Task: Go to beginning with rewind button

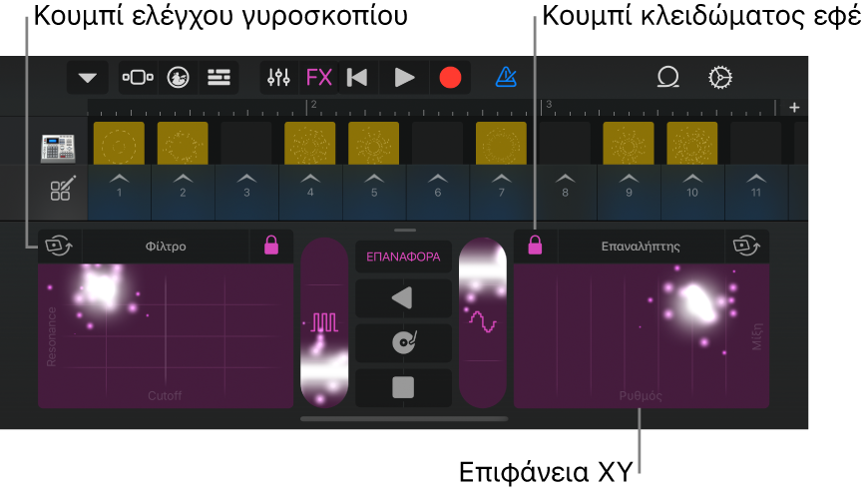Action: pyautogui.click(x=357, y=78)
